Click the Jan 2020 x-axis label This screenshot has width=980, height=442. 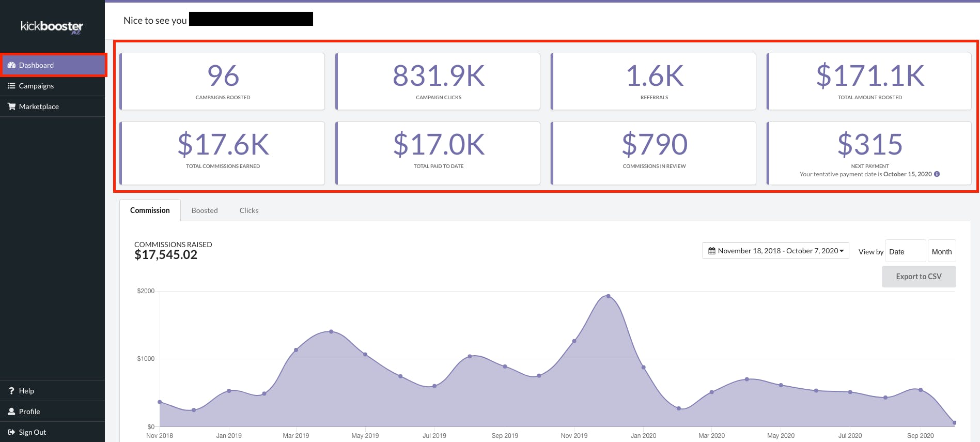[x=643, y=436]
